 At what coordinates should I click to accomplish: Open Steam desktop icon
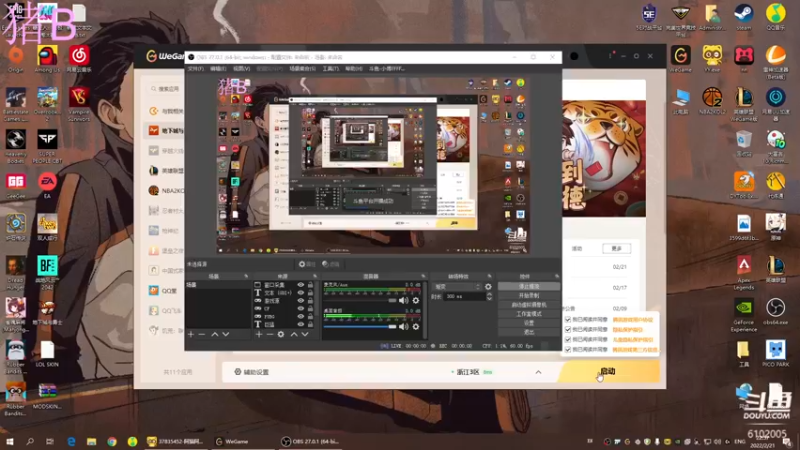(743, 16)
